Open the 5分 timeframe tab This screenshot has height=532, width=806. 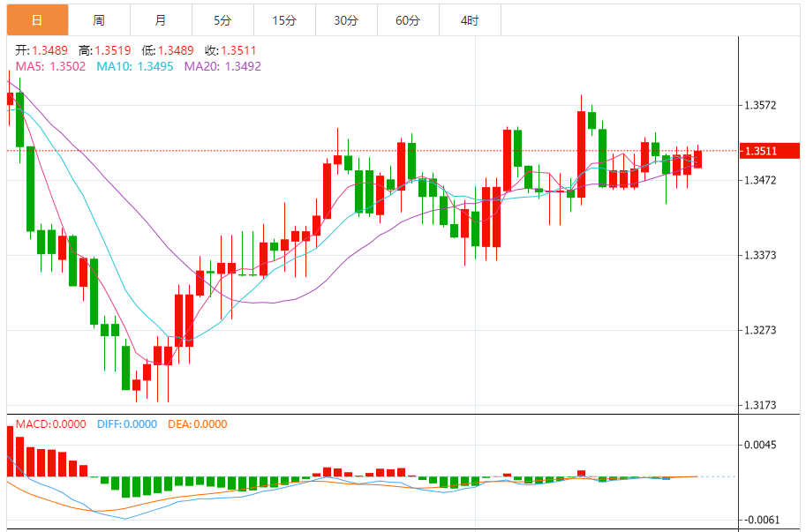coord(222,20)
